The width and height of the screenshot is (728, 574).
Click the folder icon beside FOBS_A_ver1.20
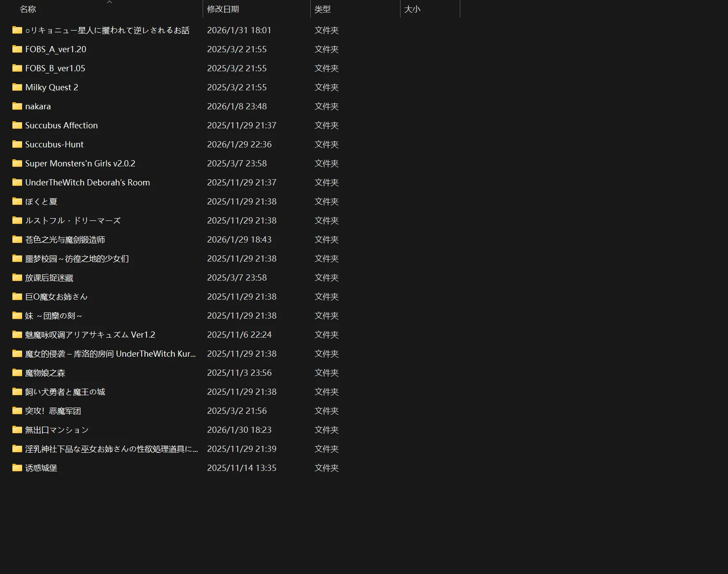(17, 49)
